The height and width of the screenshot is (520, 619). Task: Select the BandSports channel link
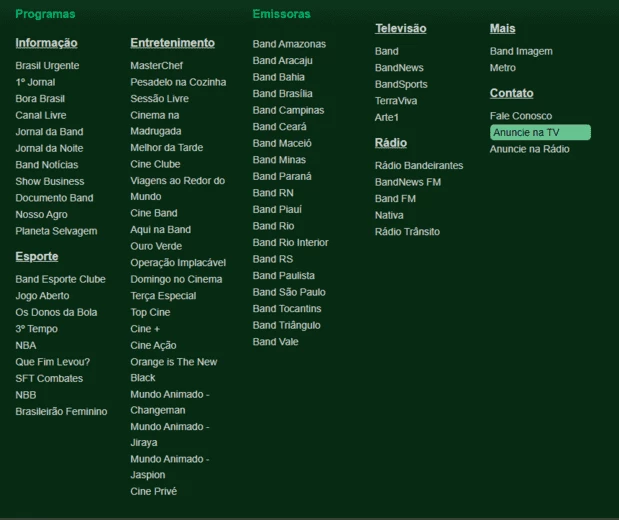[401, 84]
